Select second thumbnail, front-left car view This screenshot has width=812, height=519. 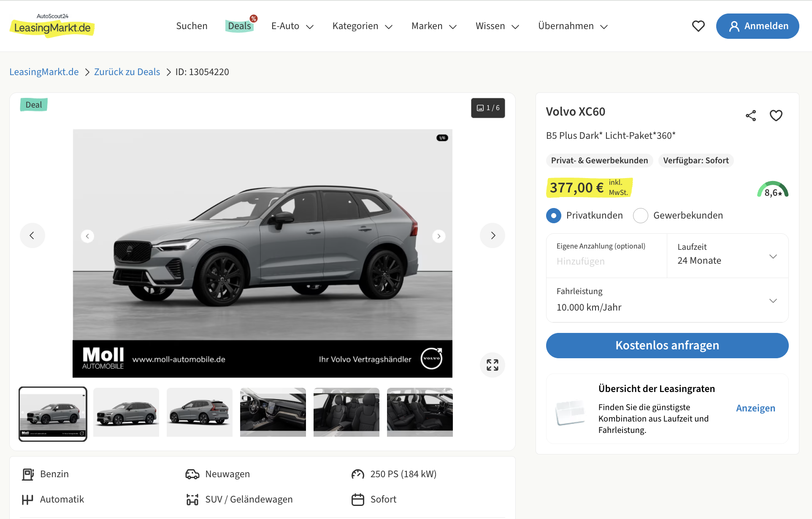point(126,412)
